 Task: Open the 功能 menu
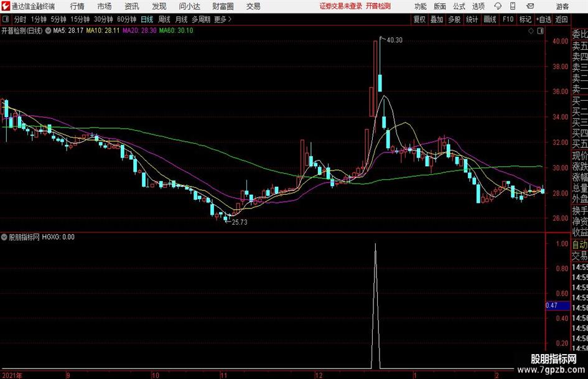[x=421, y=6]
